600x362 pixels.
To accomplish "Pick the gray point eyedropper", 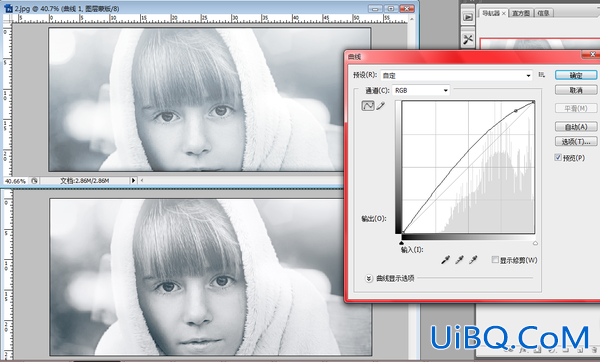I will tap(460, 260).
